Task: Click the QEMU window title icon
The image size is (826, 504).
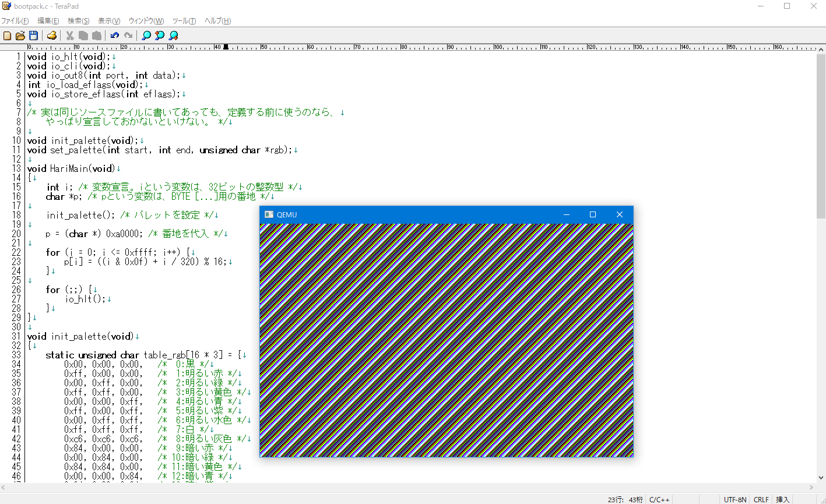Action: coord(269,214)
